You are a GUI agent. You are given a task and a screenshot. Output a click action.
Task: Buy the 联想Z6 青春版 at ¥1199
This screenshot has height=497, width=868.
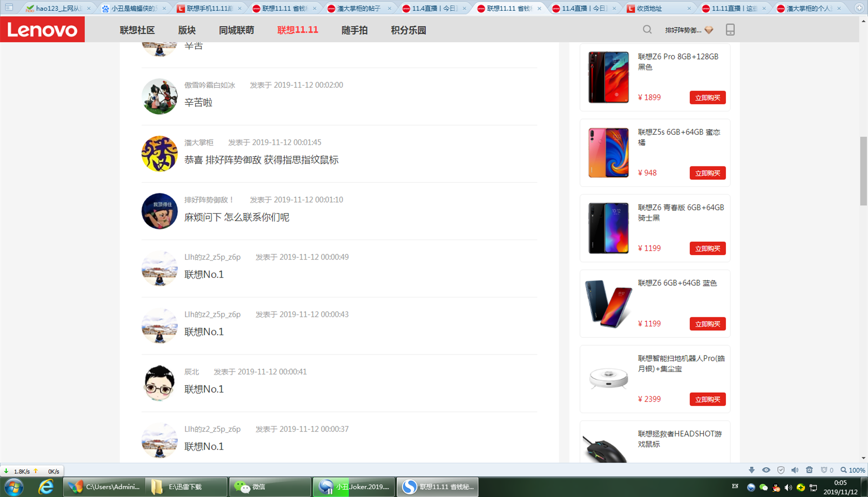click(707, 248)
